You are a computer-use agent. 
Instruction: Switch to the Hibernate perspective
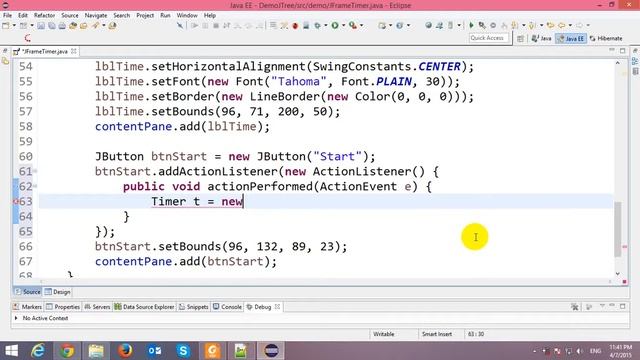point(606,38)
